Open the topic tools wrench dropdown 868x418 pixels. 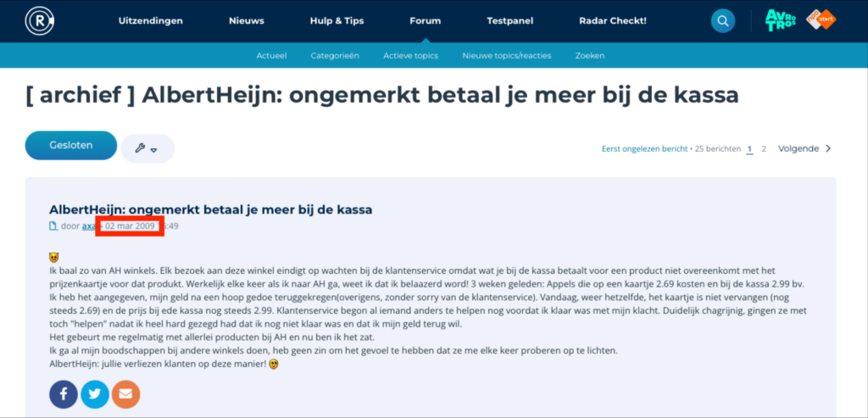tap(147, 148)
